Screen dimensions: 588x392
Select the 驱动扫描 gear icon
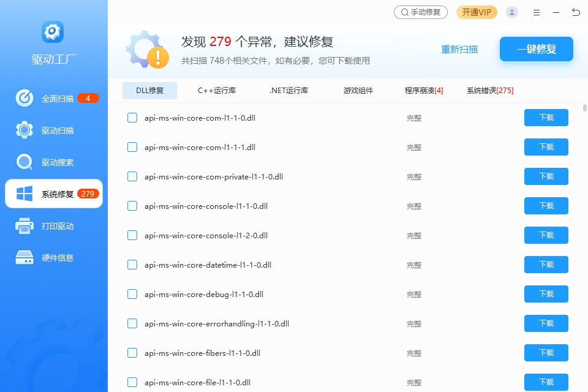point(24,130)
